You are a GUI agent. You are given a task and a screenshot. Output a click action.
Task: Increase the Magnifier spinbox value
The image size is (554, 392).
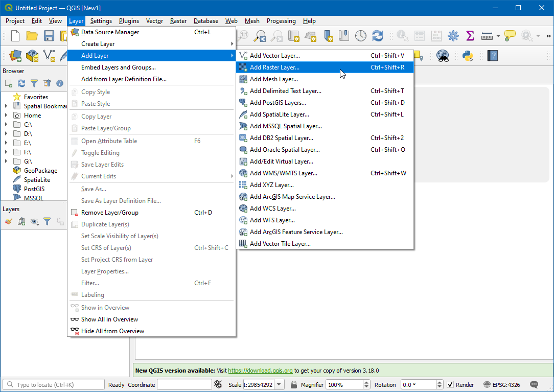(366, 383)
